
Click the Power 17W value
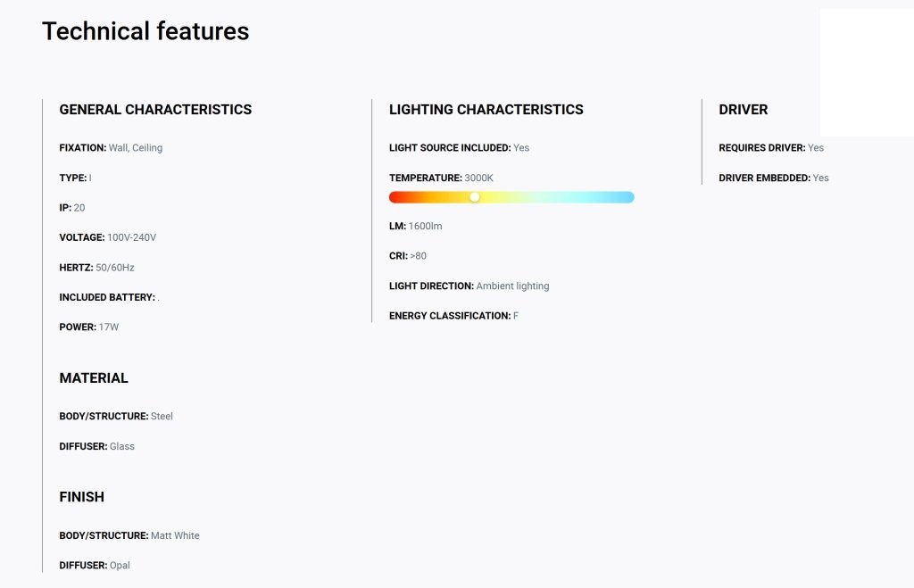pyautogui.click(x=108, y=327)
